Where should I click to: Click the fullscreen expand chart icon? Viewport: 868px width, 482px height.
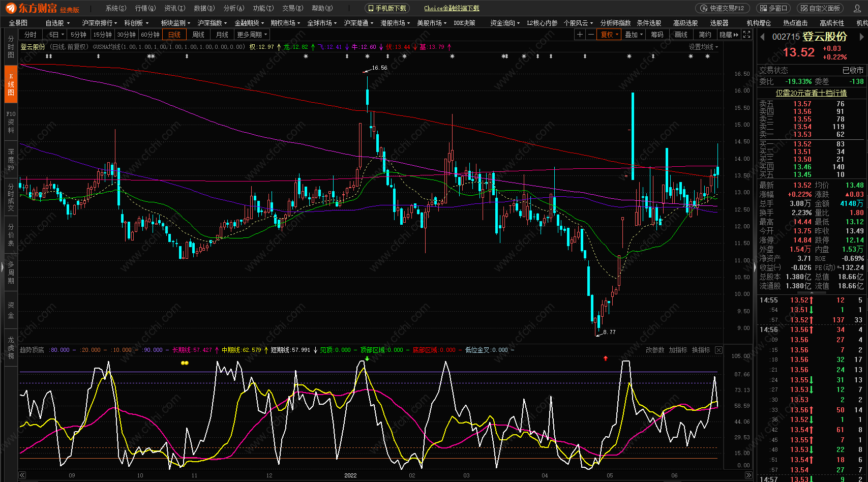tap(746, 35)
